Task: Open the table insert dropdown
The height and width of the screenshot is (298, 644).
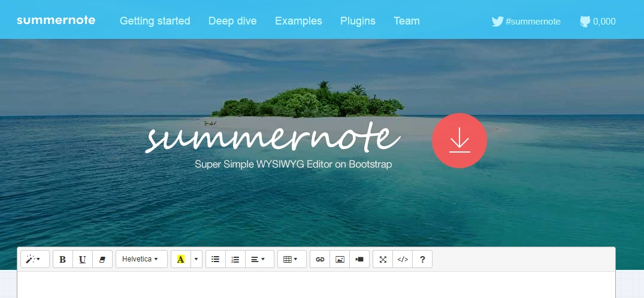Action: (292, 260)
